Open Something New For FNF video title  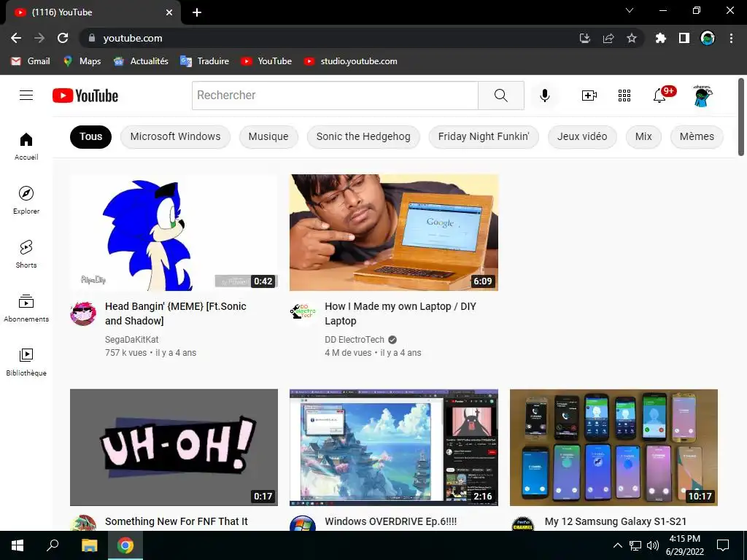(177, 522)
